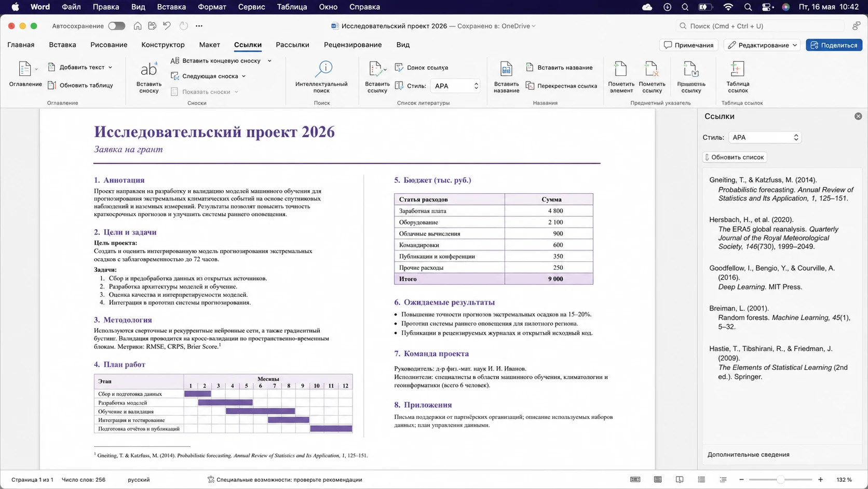Select the draft view icon in status bar
868x489 pixels.
(723, 480)
